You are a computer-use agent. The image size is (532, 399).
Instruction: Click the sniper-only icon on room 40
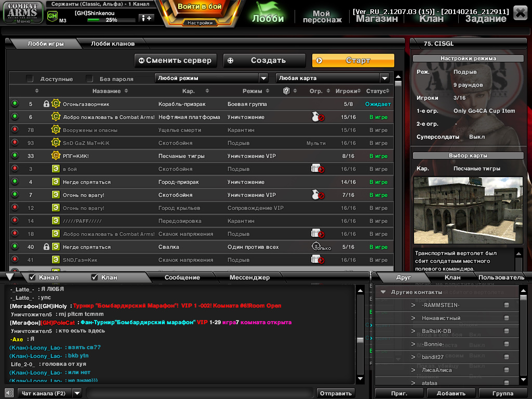click(321, 247)
